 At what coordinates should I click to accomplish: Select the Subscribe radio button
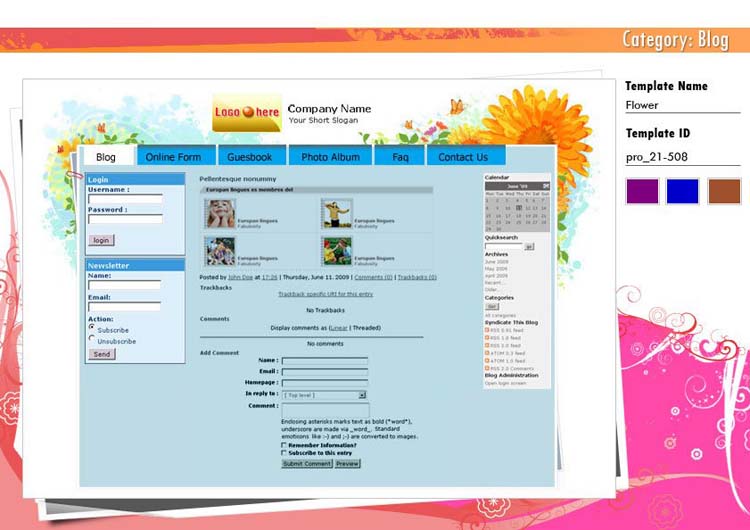point(92,327)
